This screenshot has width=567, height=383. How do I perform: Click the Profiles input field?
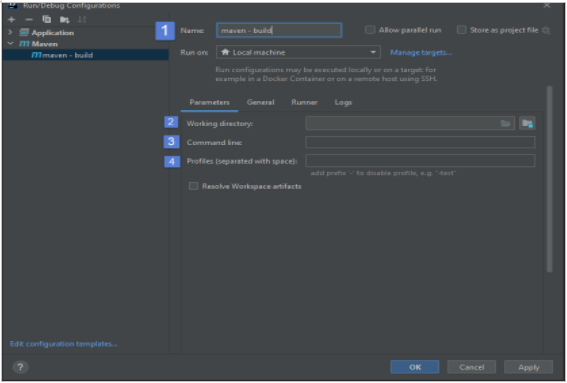420,161
